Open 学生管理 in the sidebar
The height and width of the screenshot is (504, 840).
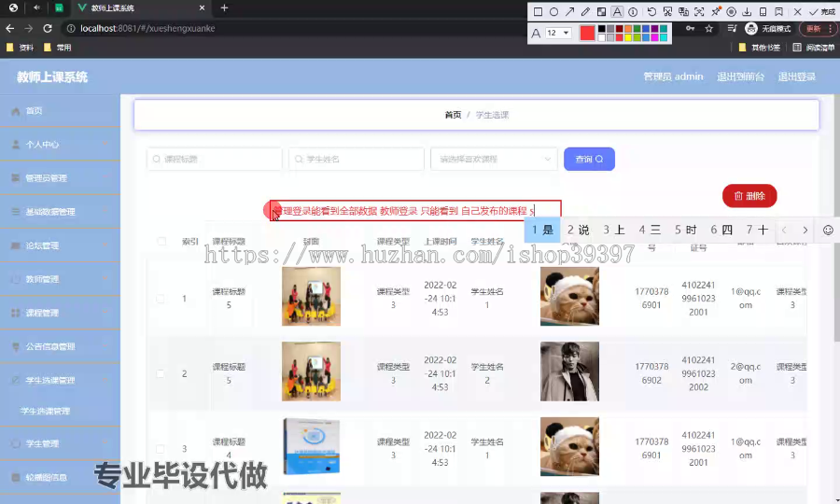(60, 443)
